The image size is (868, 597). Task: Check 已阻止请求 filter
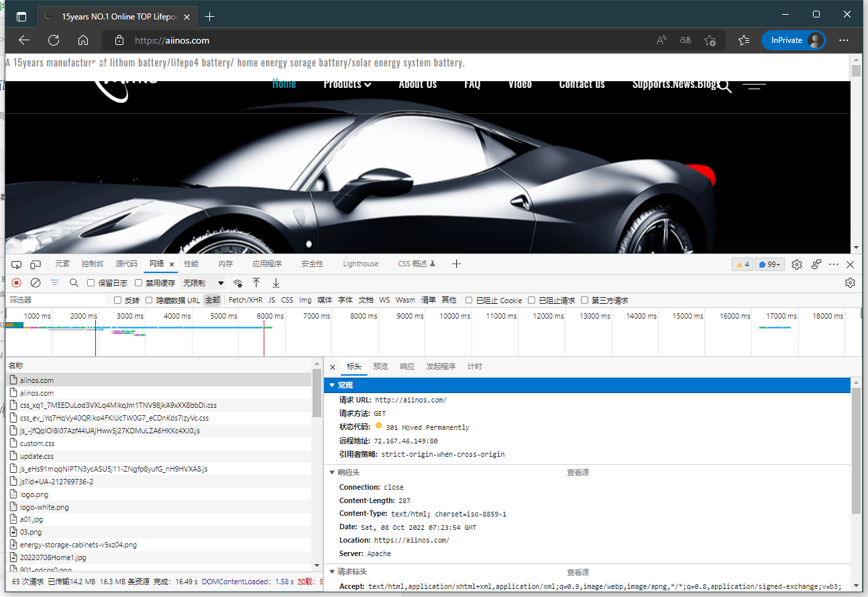[x=532, y=301]
